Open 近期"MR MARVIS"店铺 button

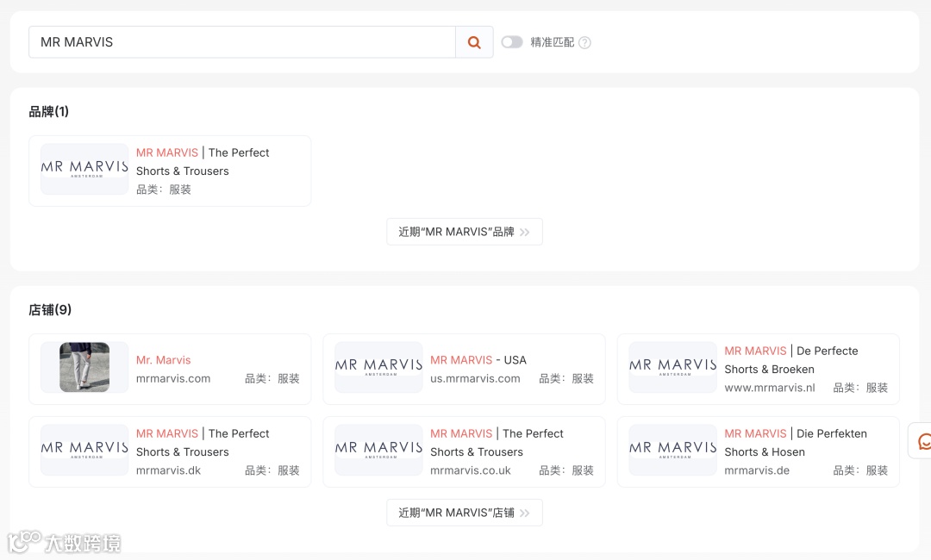[465, 513]
